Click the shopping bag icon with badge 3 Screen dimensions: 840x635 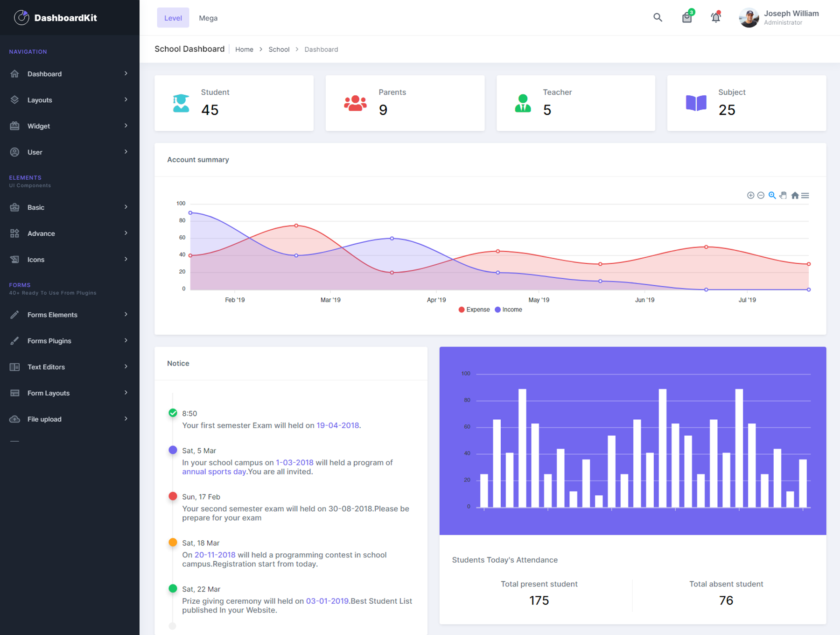(x=686, y=17)
